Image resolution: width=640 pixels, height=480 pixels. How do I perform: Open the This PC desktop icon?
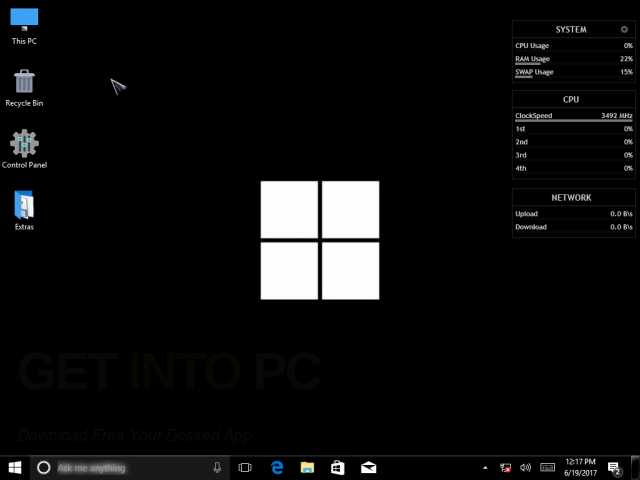pyautogui.click(x=24, y=26)
